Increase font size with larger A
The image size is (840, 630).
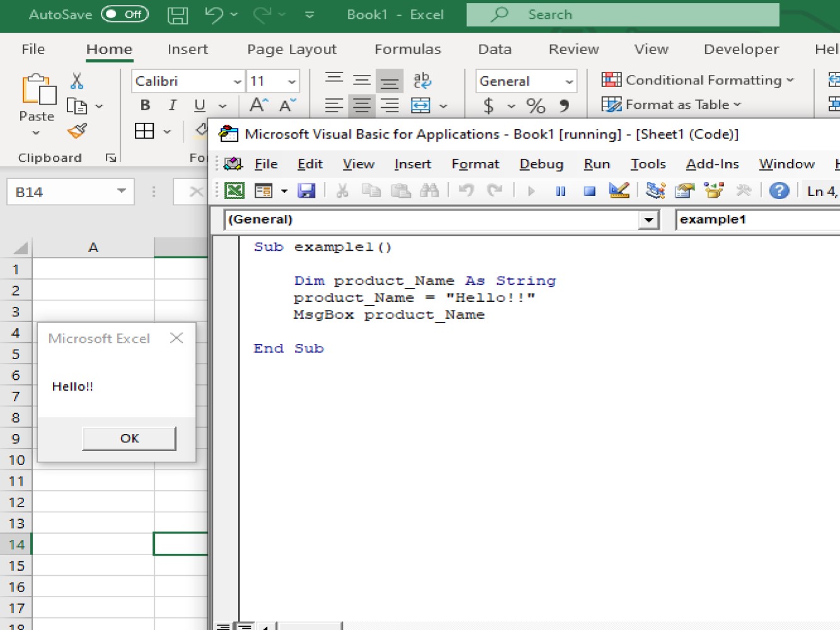pyautogui.click(x=258, y=105)
